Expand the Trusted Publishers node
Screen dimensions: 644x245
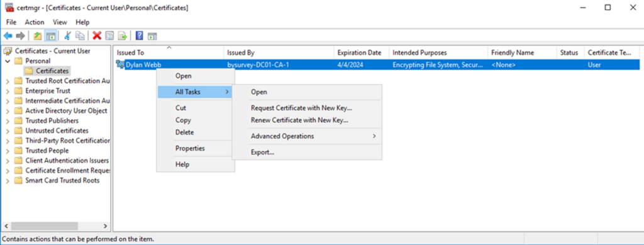pos(8,121)
